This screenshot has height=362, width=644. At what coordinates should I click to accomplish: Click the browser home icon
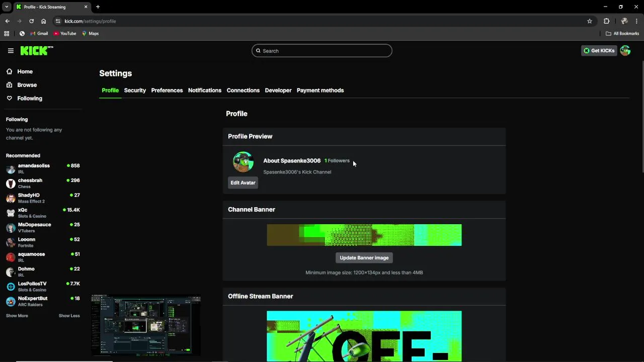pyautogui.click(x=44, y=21)
